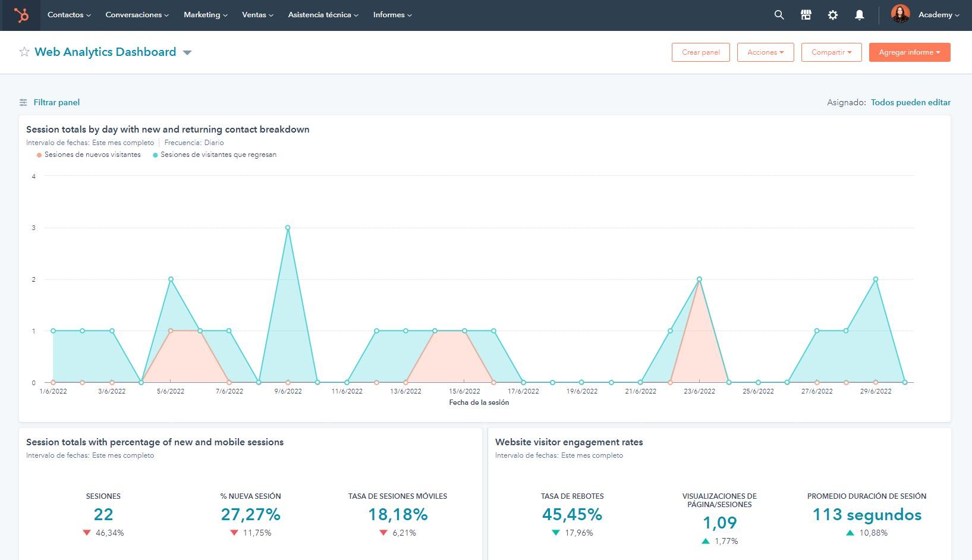Click the 15/6/2022 axis date label

(464, 391)
